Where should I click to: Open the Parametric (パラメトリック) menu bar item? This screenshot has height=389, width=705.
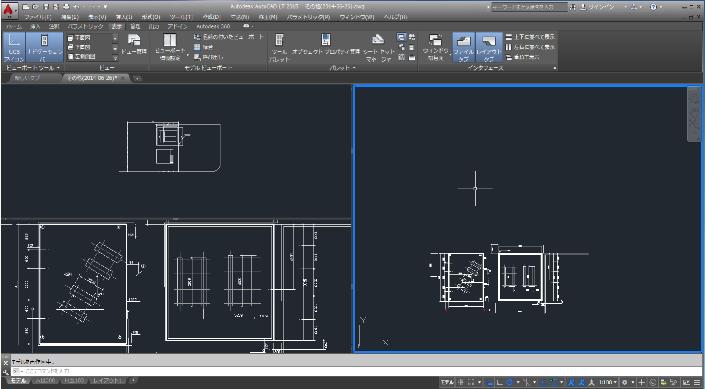tap(308, 17)
